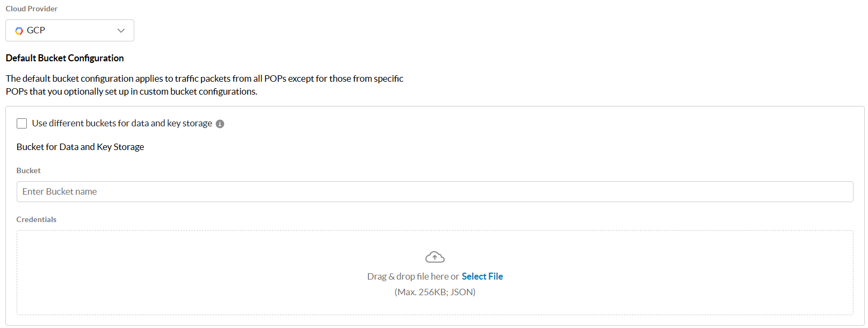Click the chevron arrow on the provider selector
Viewport: 868px width, 328px height.
coord(121,30)
